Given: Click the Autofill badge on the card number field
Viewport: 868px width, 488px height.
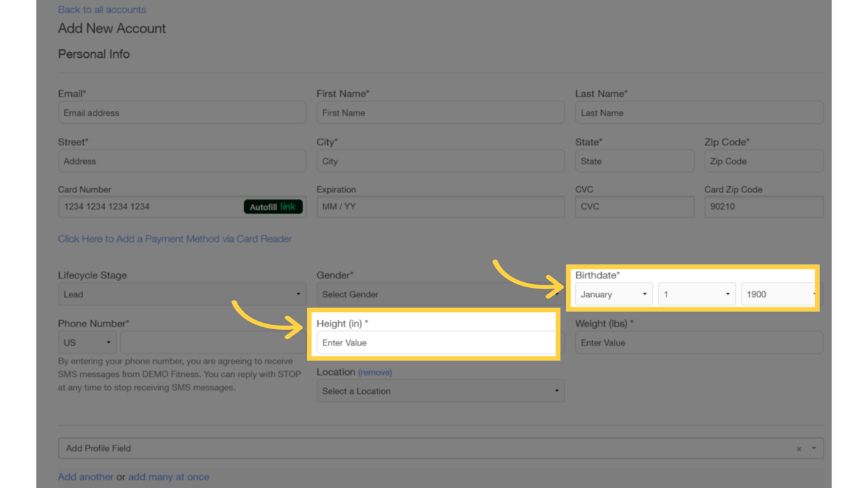Looking at the screenshot, I should (272, 206).
